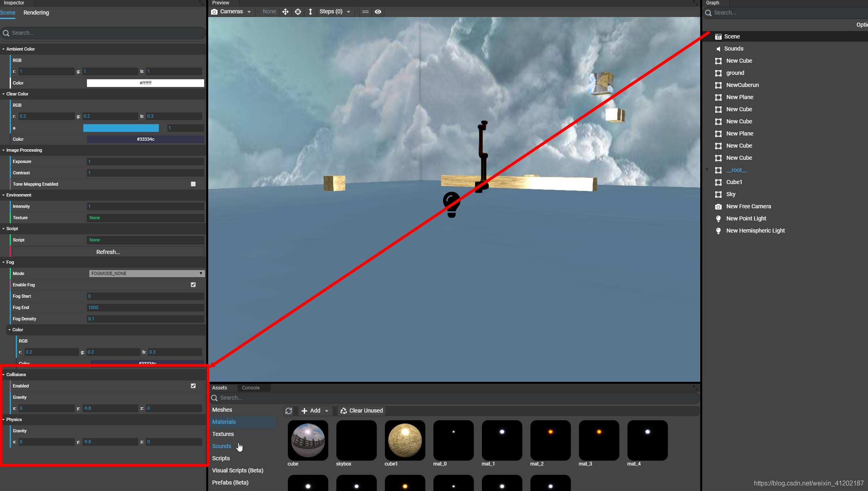Screen dimensions: 868x491
Task: Switch to the Console tab
Action: point(250,387)
